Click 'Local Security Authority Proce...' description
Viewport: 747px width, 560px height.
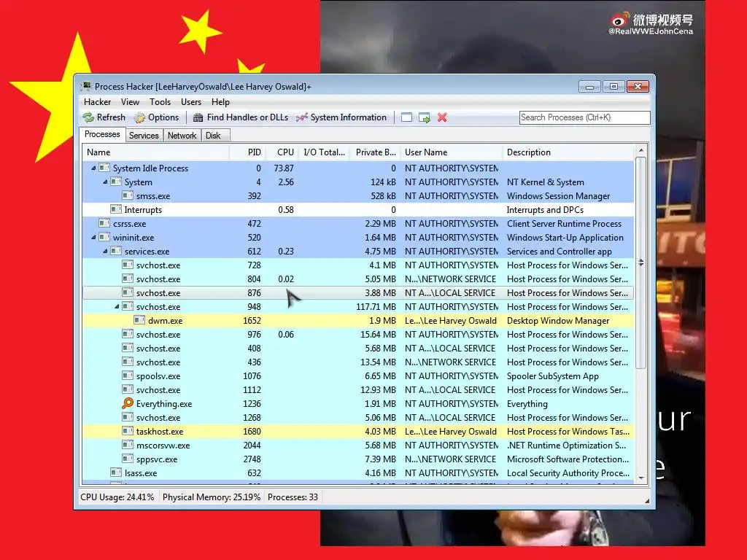[x=568, y=473]
